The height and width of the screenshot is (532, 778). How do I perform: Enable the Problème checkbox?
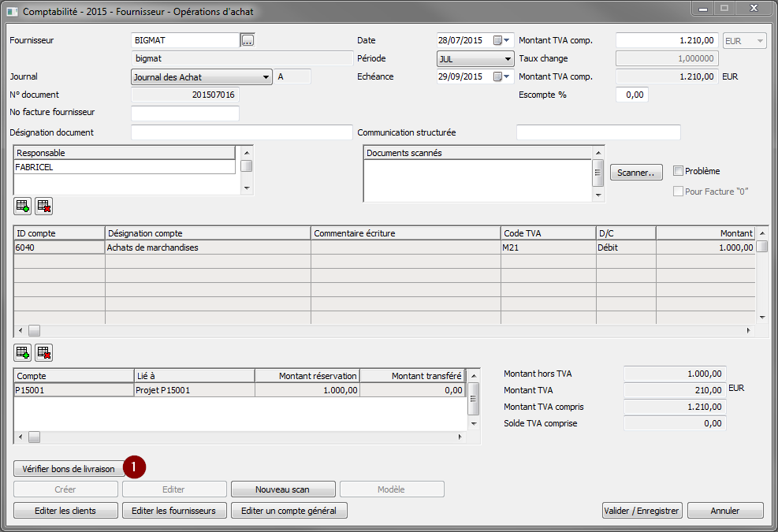678,171
